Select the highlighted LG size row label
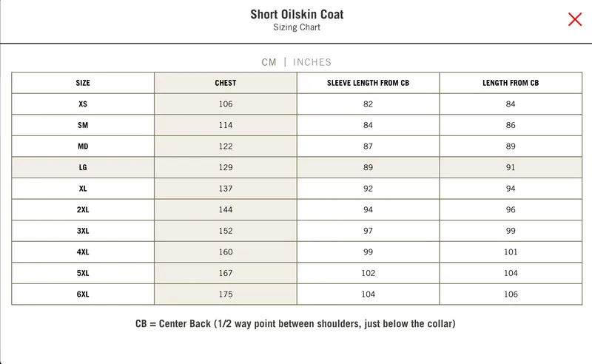The height and width of the screenshot is (364, 592). pos(83,168)
